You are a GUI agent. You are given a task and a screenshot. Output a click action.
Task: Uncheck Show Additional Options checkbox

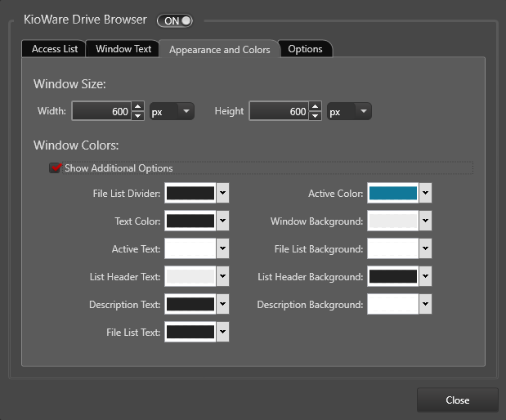coord(55,168)
